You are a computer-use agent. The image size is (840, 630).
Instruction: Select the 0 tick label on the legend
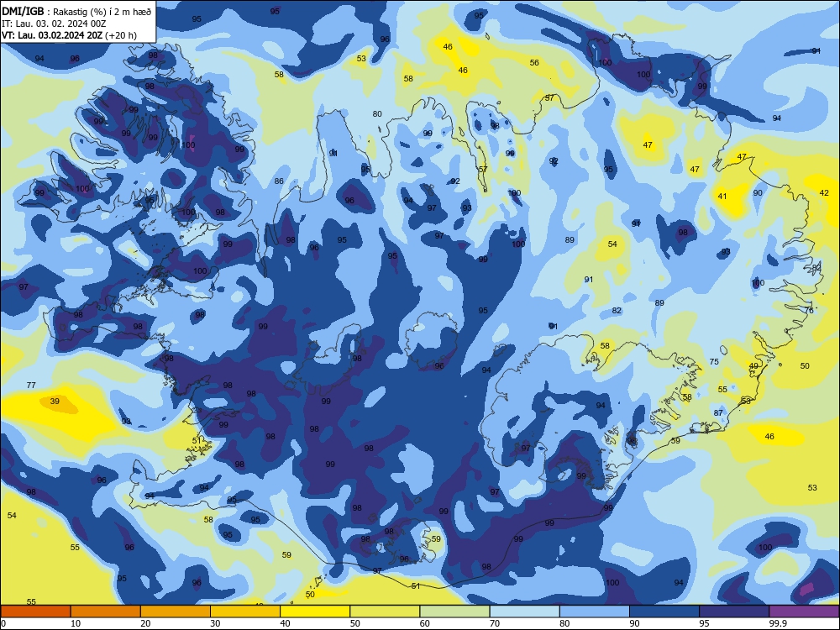pyautogui.click(x=3, y=623)
